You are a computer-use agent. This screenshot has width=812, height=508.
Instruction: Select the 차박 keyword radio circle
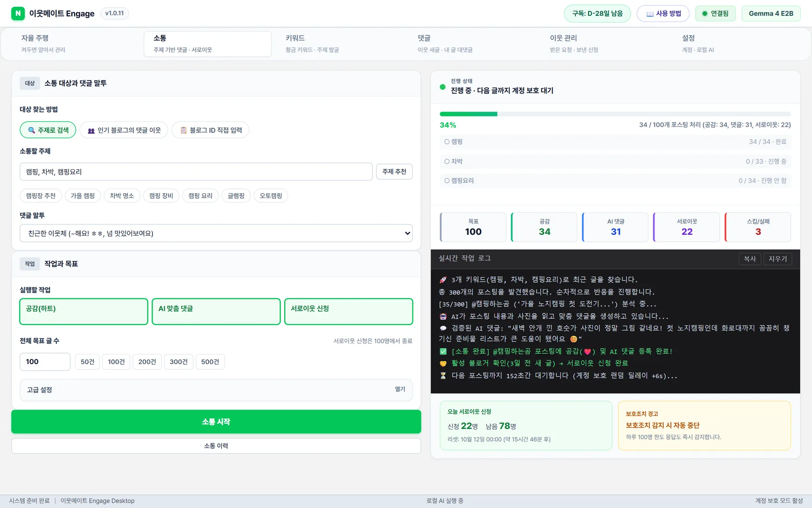(447, 161)
